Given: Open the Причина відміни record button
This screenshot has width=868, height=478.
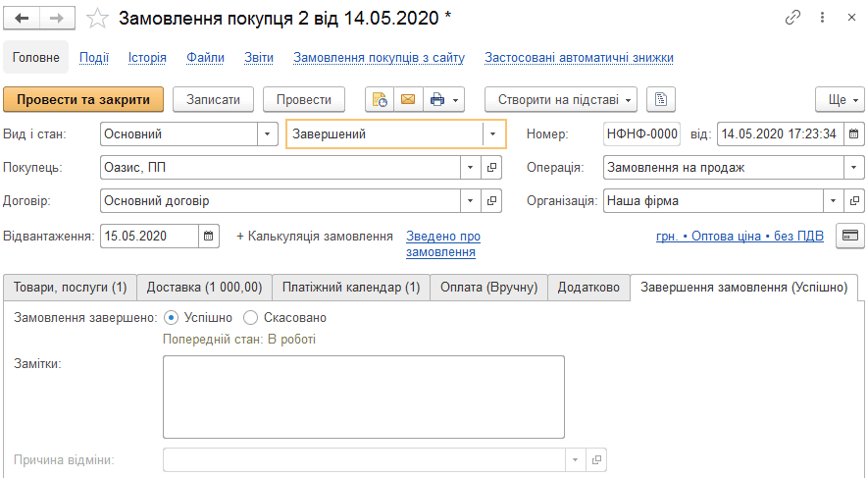Looking at the screenshot, I should click(x=596, y=459).
